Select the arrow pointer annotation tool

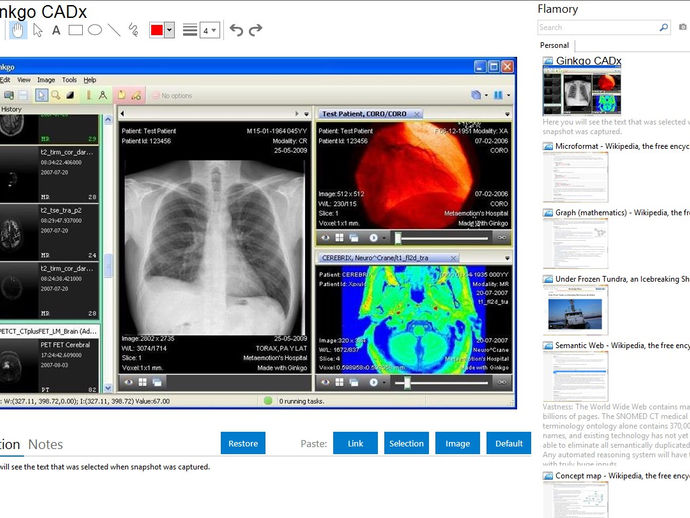coord(38,30)
